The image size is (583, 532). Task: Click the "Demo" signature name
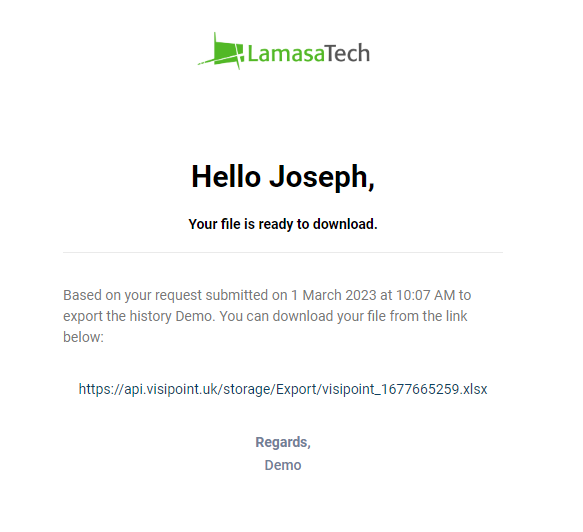(x=283, y=465)
